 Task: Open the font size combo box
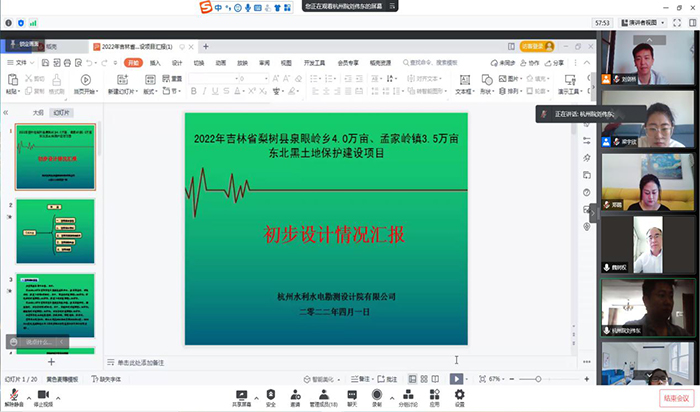[254, 79]
